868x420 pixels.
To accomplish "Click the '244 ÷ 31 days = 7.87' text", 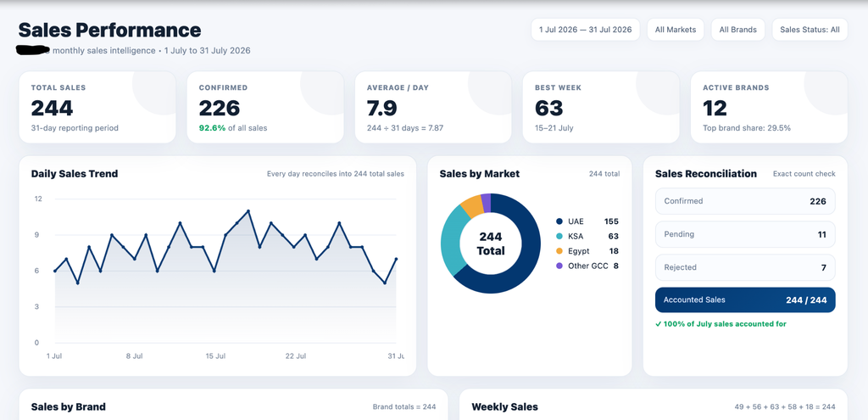I will tap(405, 128).
